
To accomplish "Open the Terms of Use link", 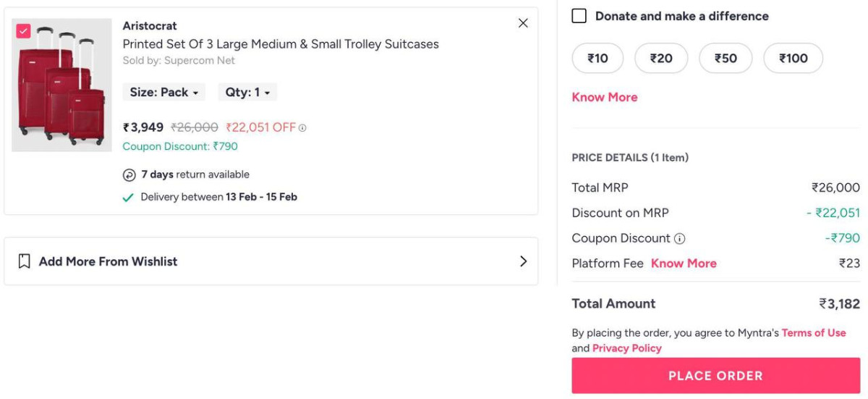I will point(814,333).
